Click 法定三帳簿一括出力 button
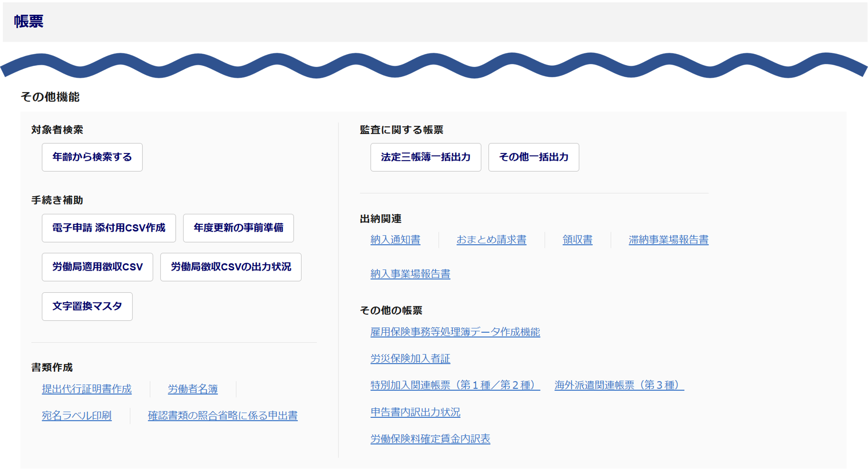 point(425,157)
